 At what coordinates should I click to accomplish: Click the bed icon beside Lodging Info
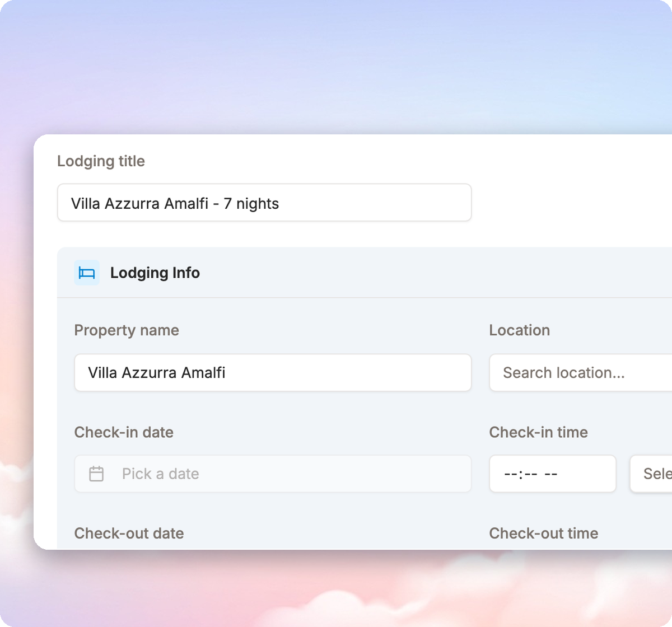[87, 273]
